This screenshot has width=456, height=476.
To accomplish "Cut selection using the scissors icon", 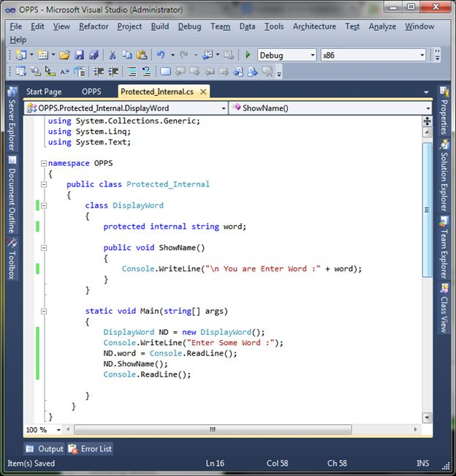I will [x=113, y=55].
